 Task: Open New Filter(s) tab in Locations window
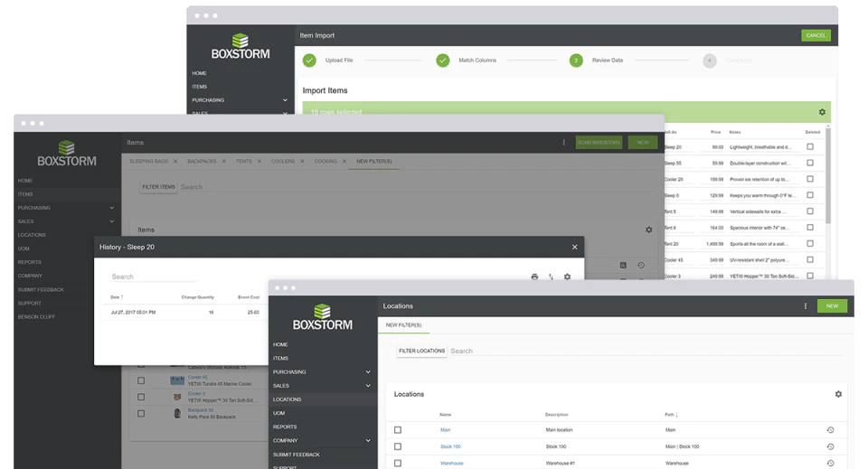403,325
